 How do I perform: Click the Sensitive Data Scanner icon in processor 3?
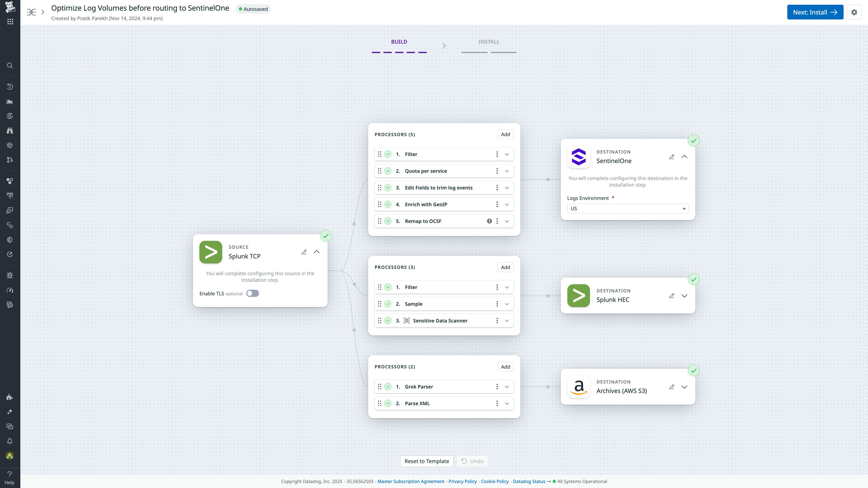point(407,320)
